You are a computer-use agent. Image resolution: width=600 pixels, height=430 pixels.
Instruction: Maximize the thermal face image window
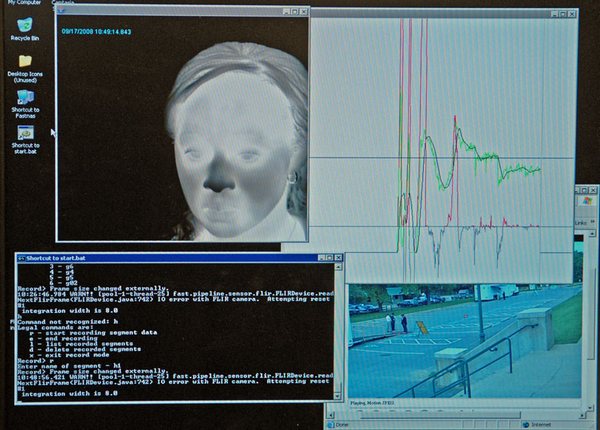pyautogui.click(x=293, y=11)
